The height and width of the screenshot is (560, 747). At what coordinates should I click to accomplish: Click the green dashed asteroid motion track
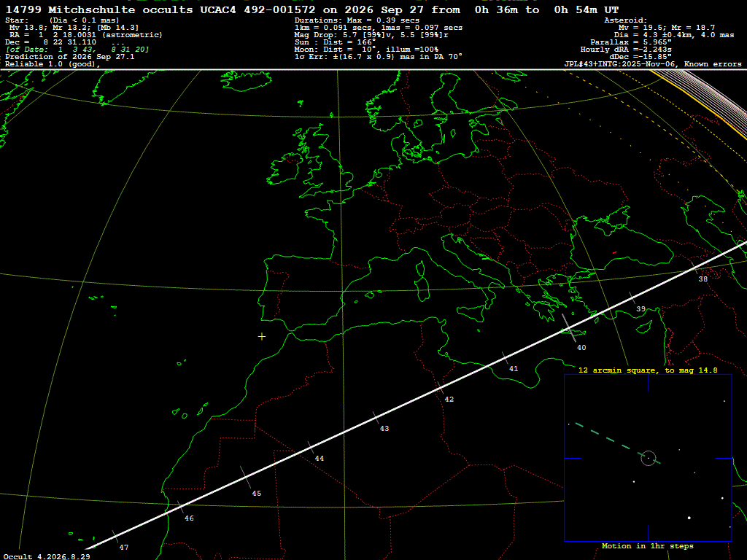coord(618,443)
